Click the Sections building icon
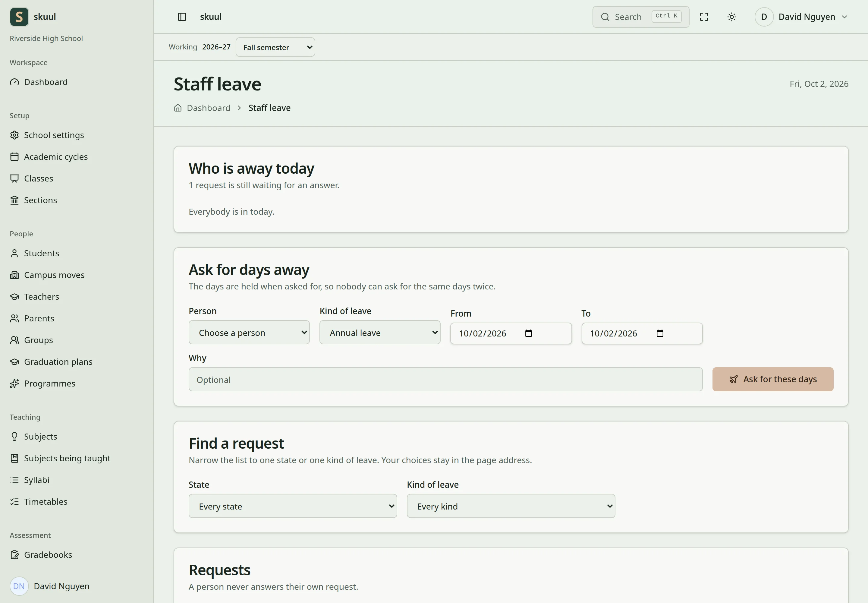 tap(14, 200)
